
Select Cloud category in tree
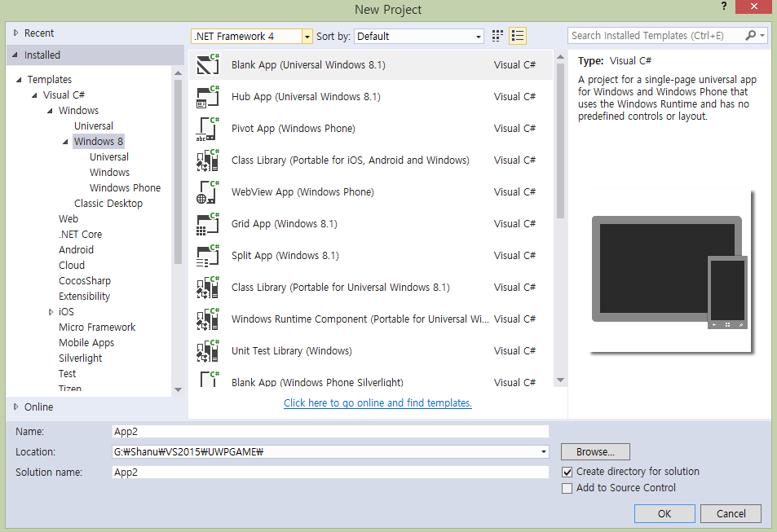coord(72,265)
